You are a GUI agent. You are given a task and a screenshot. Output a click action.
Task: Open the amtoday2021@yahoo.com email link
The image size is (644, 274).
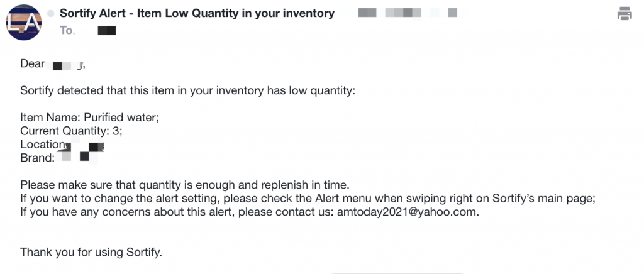click(407, 212)
